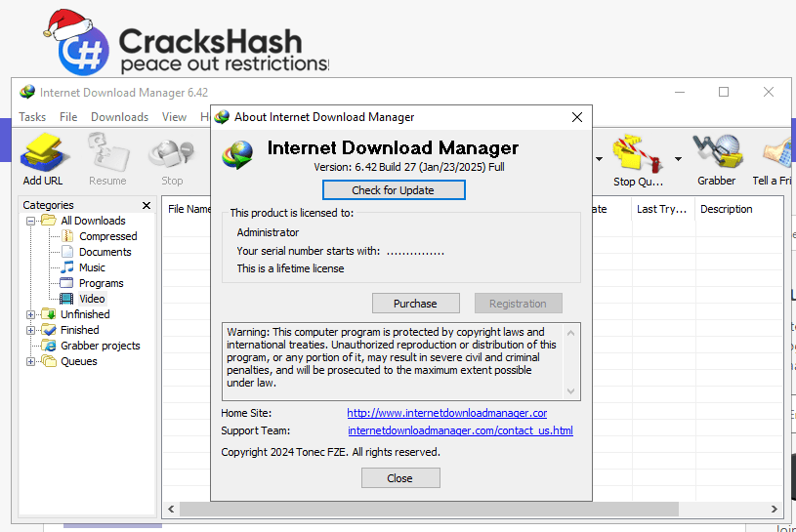Select the Compressed category folder
This screenshot has width=796, height=532.
(107, 236)
